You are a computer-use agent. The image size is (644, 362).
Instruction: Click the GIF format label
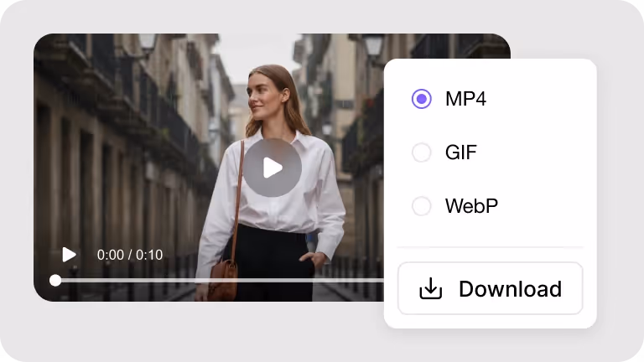[460, 153]
